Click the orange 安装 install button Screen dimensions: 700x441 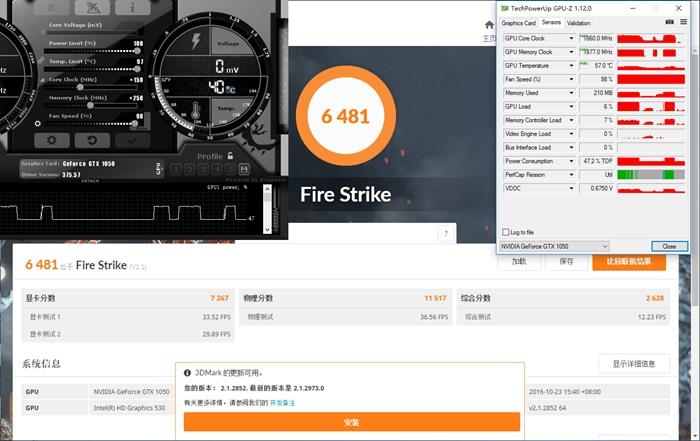click(x=351, y=422)
